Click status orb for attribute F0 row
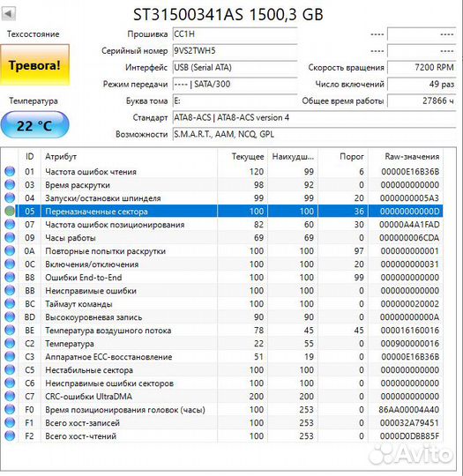The width and height of the screenshot is (463, 476). pyautogui.click(x=10, y=410)
